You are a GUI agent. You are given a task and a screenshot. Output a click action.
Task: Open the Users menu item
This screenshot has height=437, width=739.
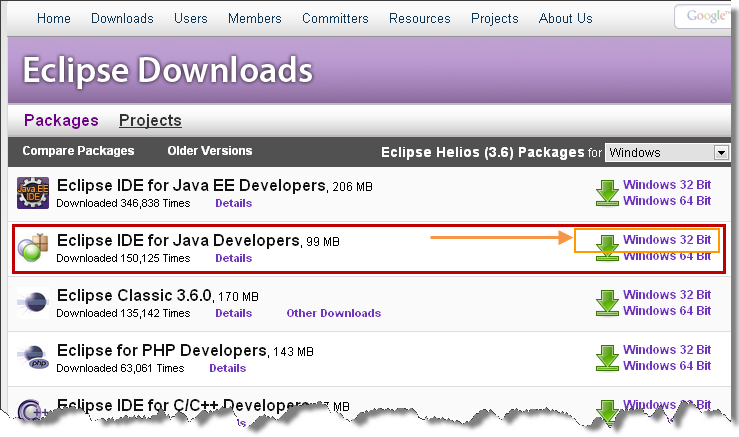pos(190,18)
